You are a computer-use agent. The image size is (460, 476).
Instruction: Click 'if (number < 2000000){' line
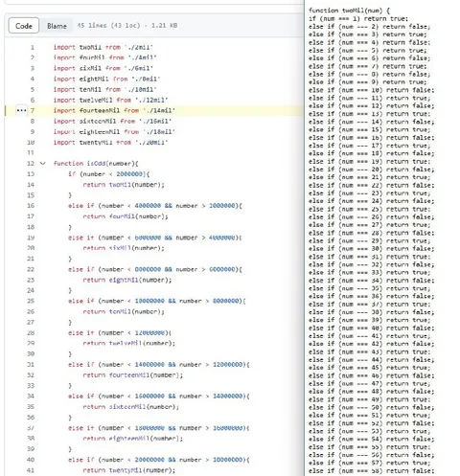[109, 174]
